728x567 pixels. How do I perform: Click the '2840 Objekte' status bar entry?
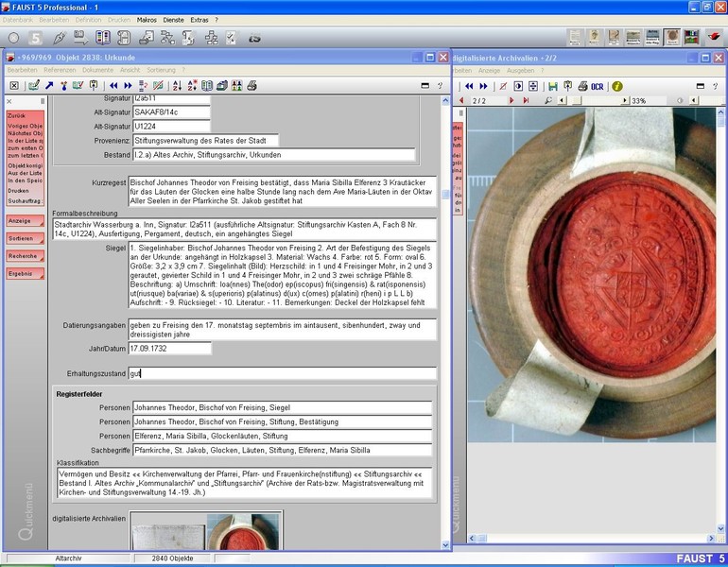click(172, 558)
